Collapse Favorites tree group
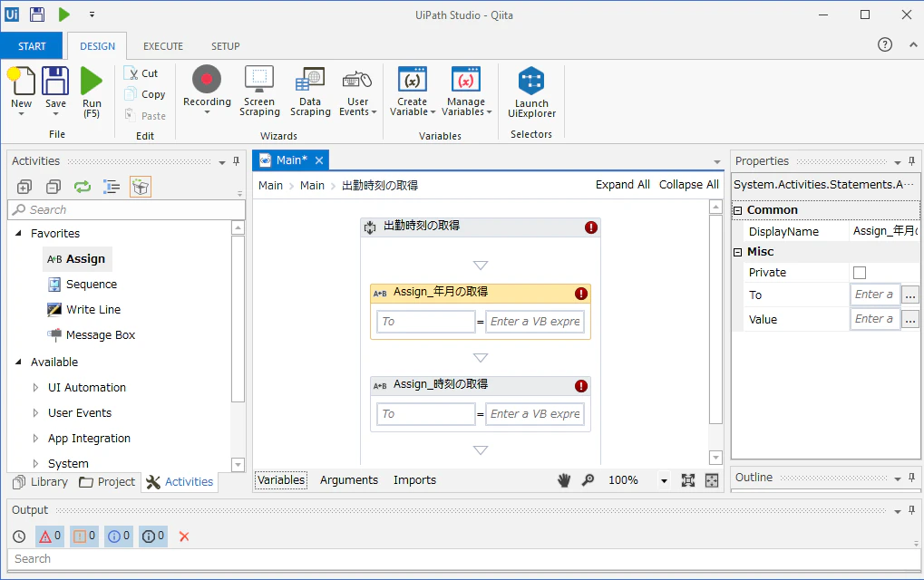Viewport: 924px width, 580px height. (x=18, y=233)
